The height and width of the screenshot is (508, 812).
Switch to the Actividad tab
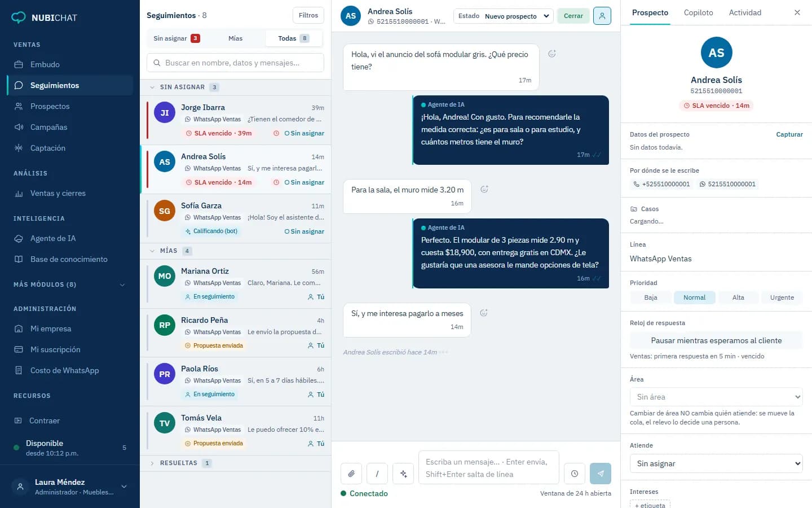click(x=745, y=12)
